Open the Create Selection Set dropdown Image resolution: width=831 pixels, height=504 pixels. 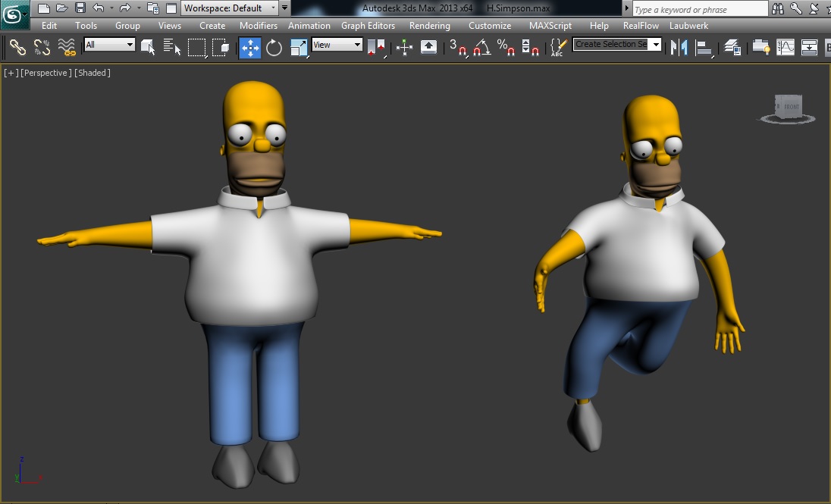(617, 45)
